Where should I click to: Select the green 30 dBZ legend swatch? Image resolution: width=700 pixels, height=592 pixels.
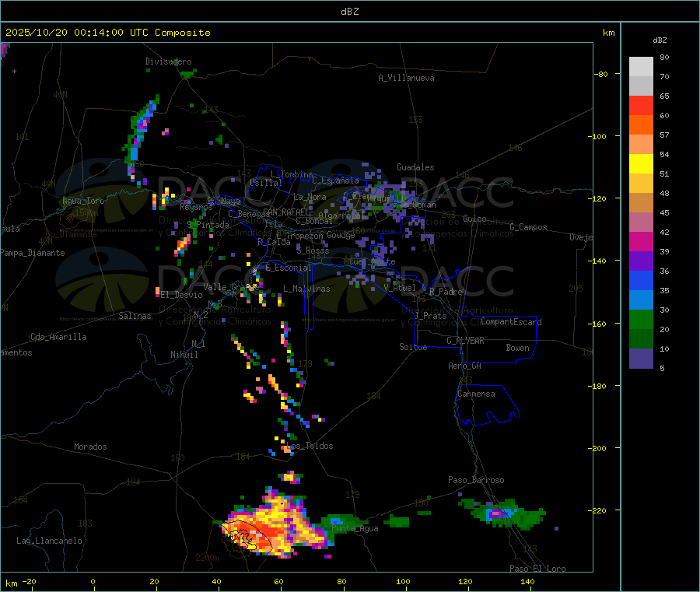(641, 319)
